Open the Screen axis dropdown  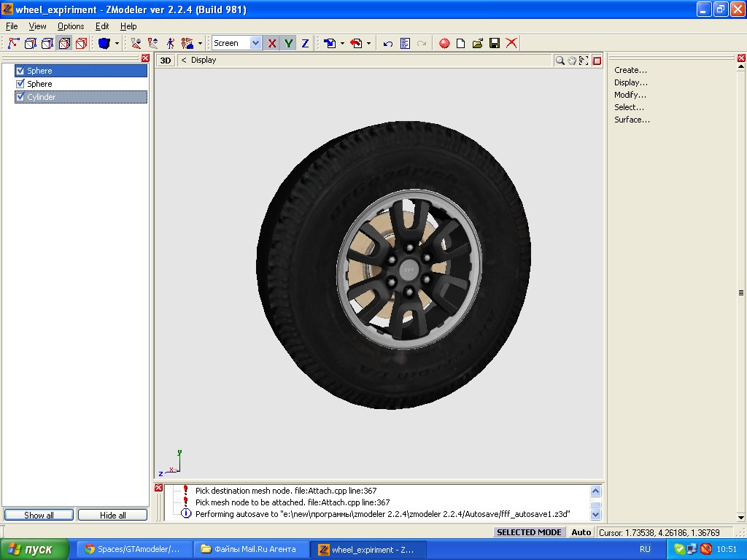255,43
